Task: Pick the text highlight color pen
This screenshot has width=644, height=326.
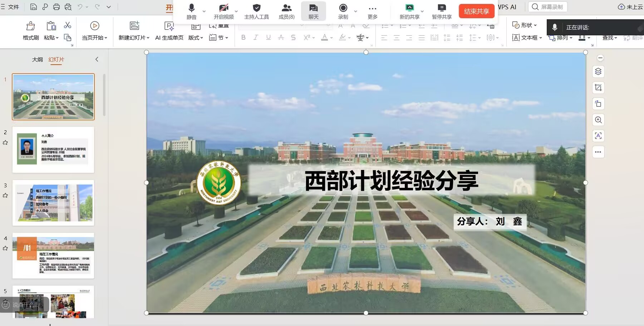Action: point(343,37)
